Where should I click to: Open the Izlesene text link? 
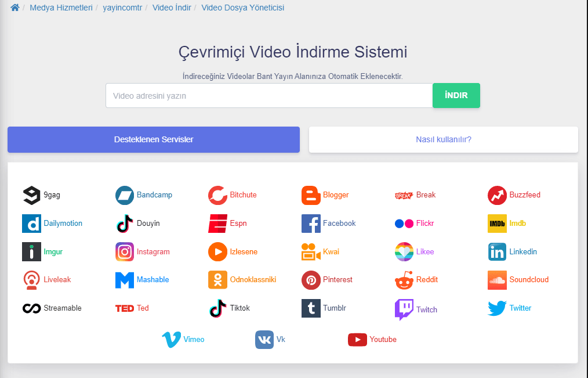[244, 252]
